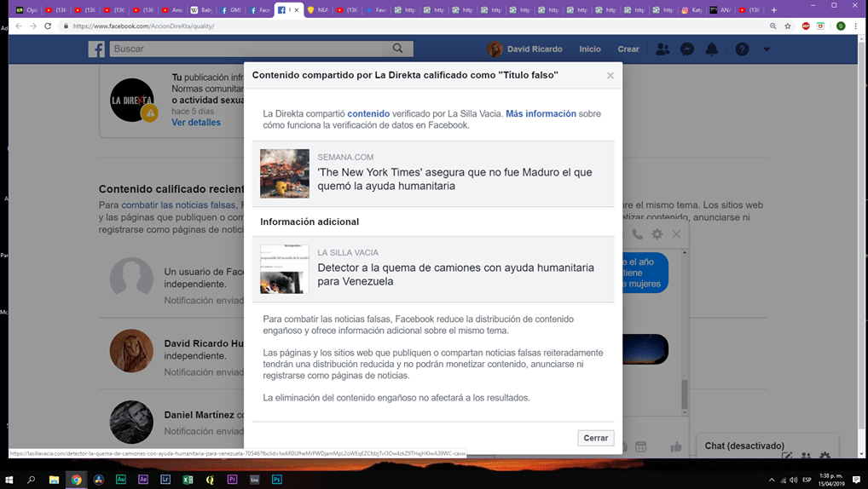Close the 'Título falso' dialog with the X
The image size is (868, 489).
click(x=610, y=75)
